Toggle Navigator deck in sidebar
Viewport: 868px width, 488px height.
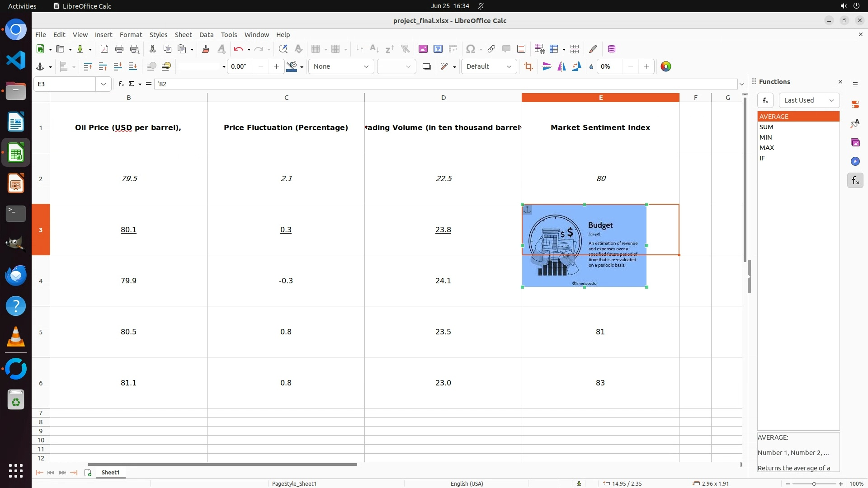click(855, 162)
